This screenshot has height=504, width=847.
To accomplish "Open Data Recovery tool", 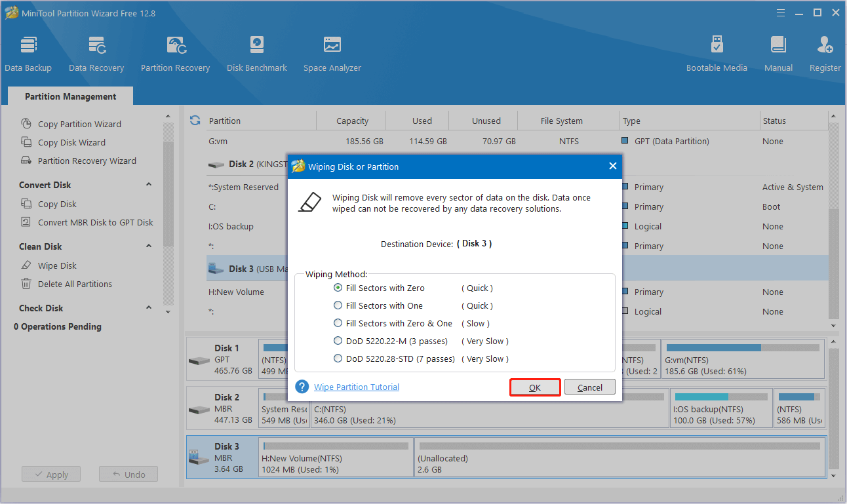I will click(96, 54).
